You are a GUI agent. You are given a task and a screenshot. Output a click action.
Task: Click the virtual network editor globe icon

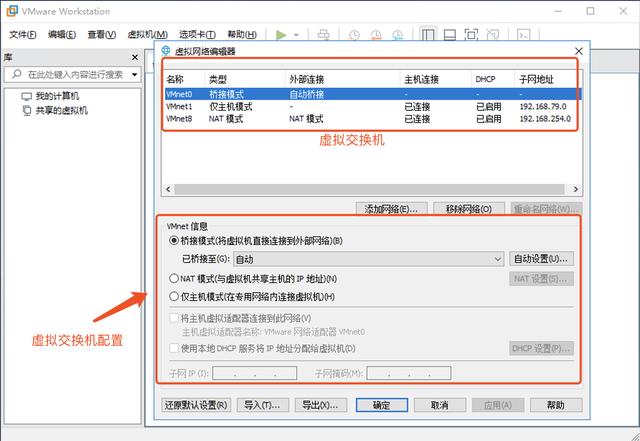(166, 51)
